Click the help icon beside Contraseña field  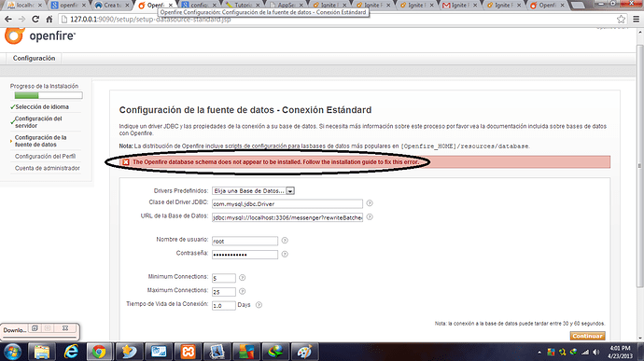click(x=285, y=255)
